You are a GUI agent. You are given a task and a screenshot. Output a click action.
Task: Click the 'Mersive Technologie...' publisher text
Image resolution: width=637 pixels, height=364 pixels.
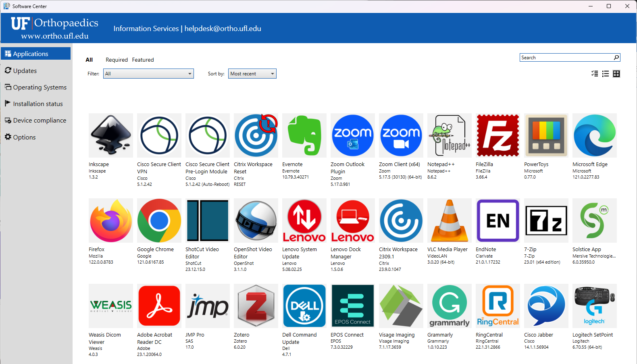tap(594, 256)
